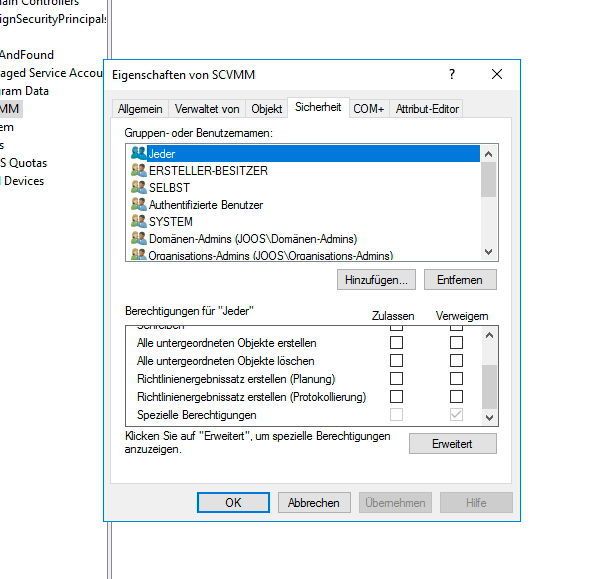Click the permissions list scroll-down arrow
This screenshot has height=579, width=594.
coord(489,418)
